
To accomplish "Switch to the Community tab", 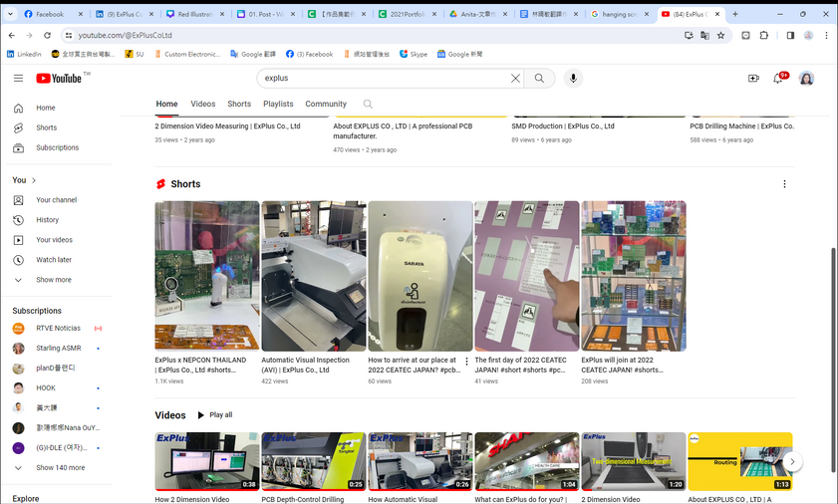I will [x=326, y=104].
